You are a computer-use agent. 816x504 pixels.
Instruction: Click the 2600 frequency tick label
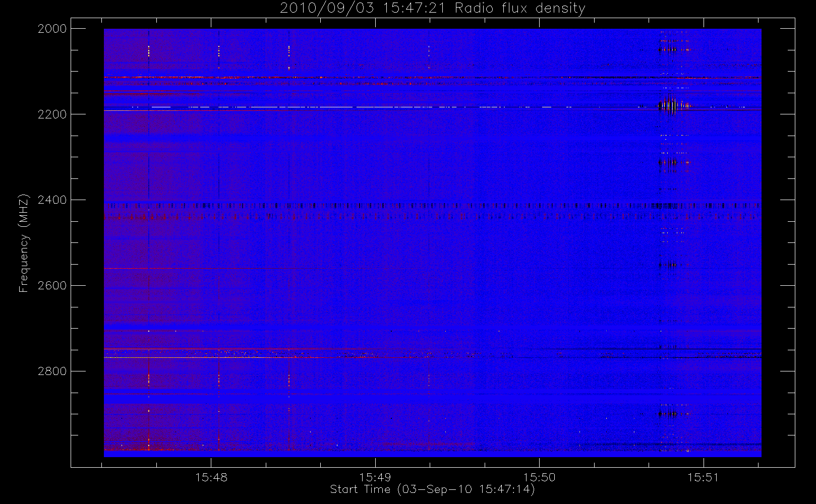(x=52, y=286)
